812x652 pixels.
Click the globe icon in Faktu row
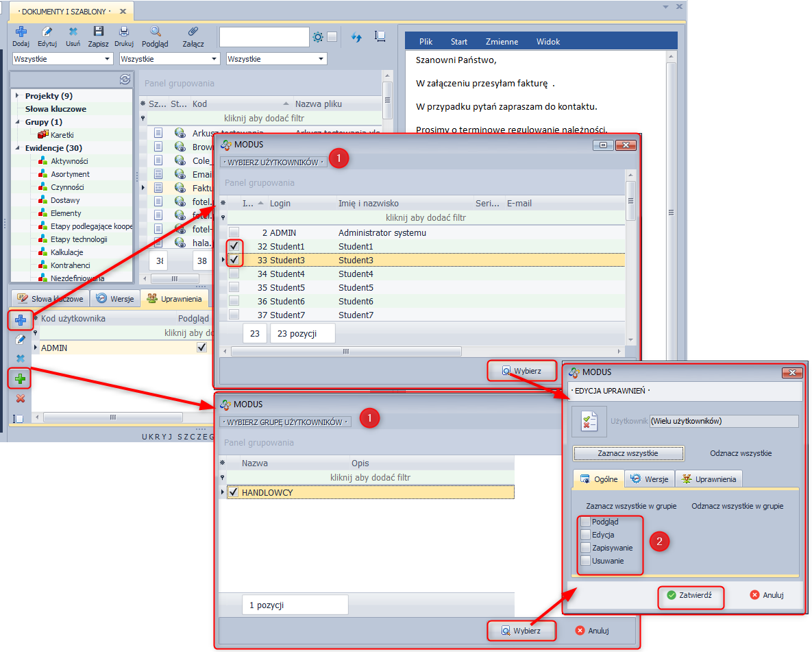click(x=180, y=188)
